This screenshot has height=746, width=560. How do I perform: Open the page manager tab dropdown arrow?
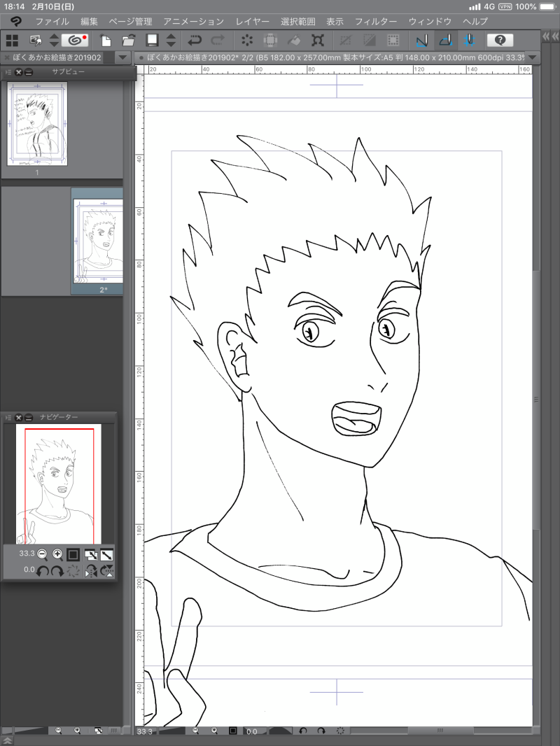[x=123, y=57]
